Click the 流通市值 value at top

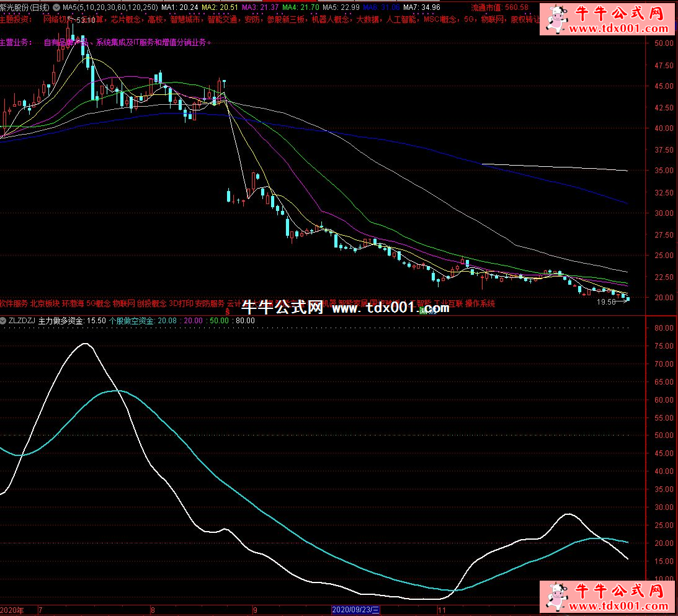pyautogui.click(x=500, y=7)
